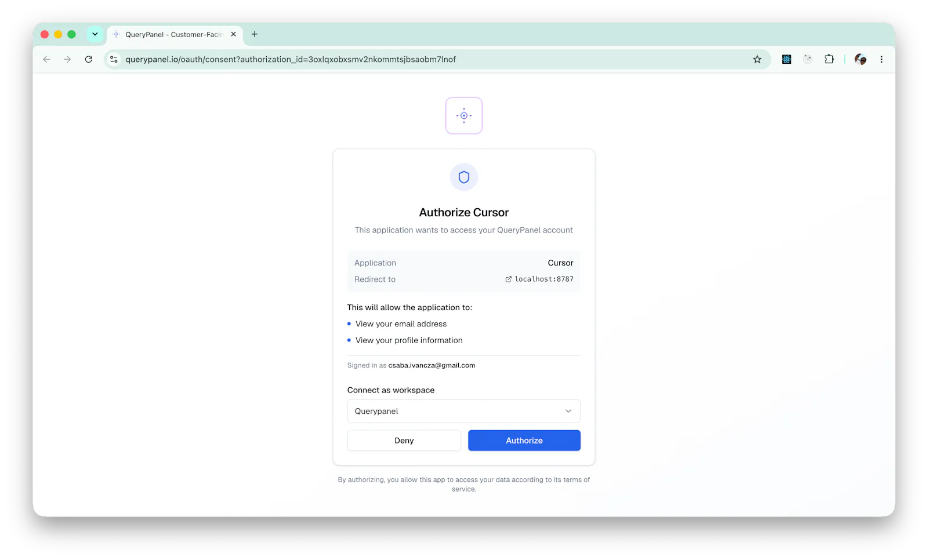928x560 pixels.
Task: Click the QueryPanel logo above the card
Action: 464,115
